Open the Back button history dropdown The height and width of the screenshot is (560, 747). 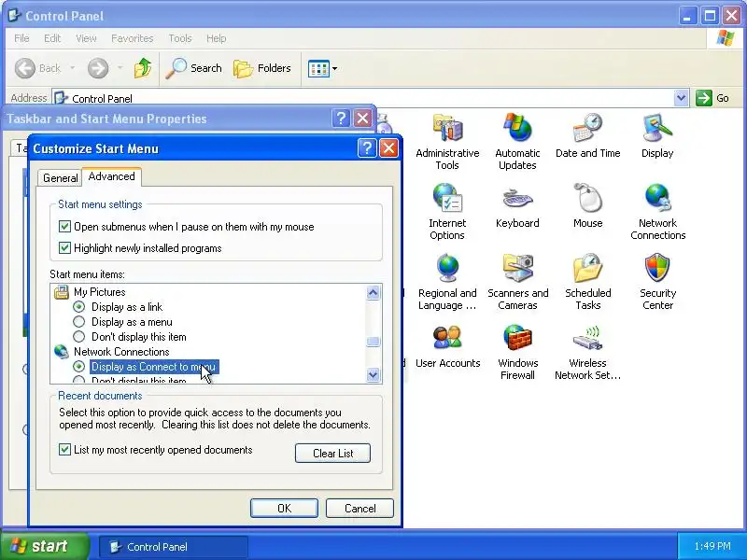coord(73,68)
